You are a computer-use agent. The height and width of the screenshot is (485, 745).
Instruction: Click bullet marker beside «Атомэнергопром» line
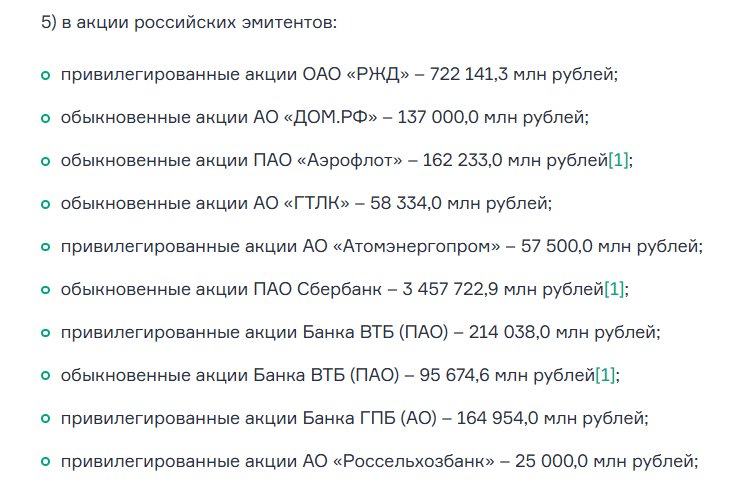click(46, 247)
